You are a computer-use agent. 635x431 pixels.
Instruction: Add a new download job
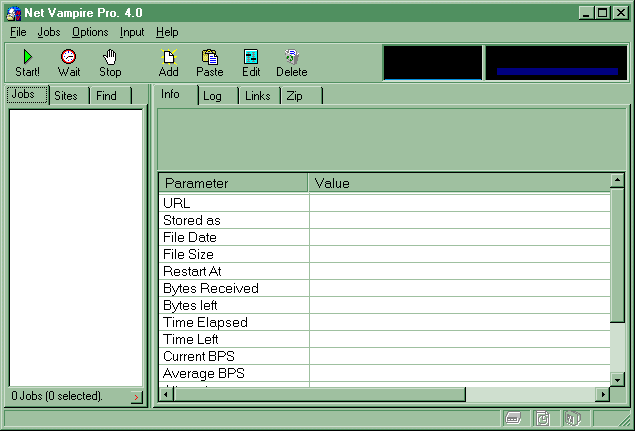click(x=168, y=63)
